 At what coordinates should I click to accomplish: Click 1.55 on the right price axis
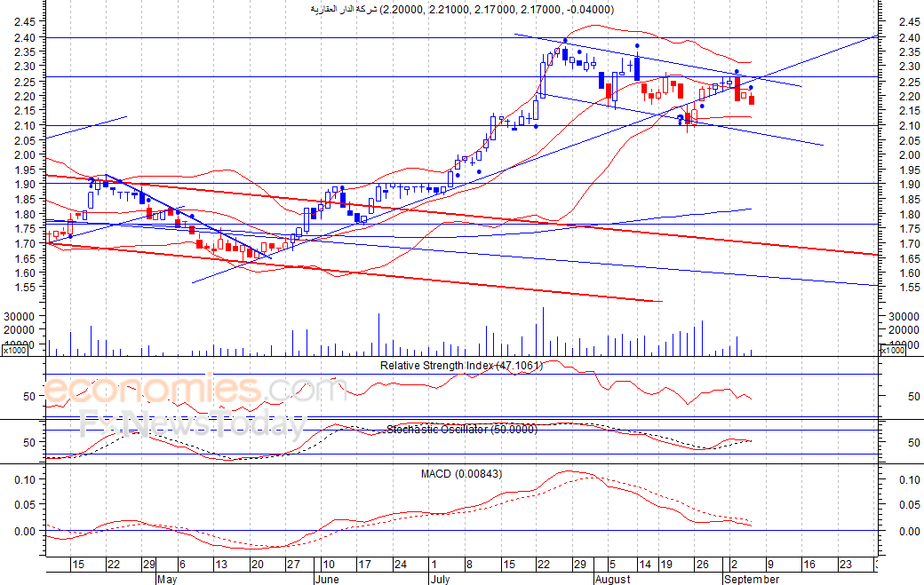[x=909, y=288]
